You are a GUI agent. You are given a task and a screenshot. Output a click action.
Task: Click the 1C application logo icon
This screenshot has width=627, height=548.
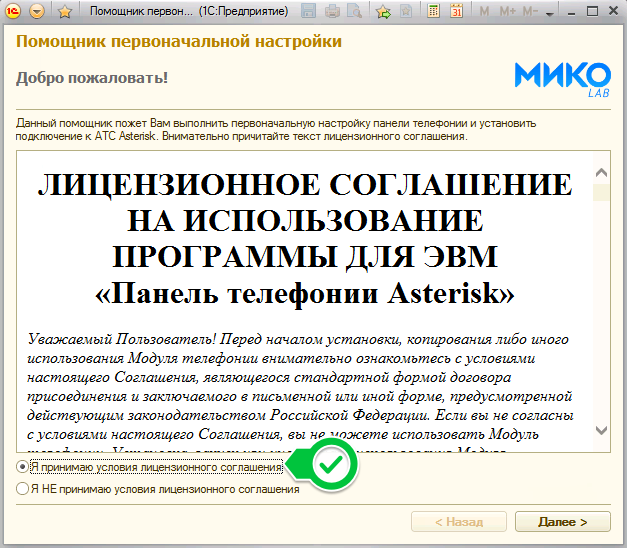[14, 11]
